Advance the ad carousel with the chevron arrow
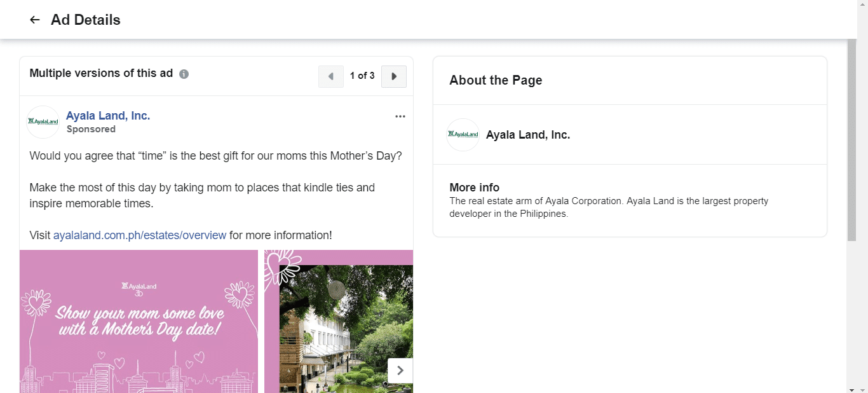The height and width of the screenshot is (393, 868). click(x=400, y=370)
